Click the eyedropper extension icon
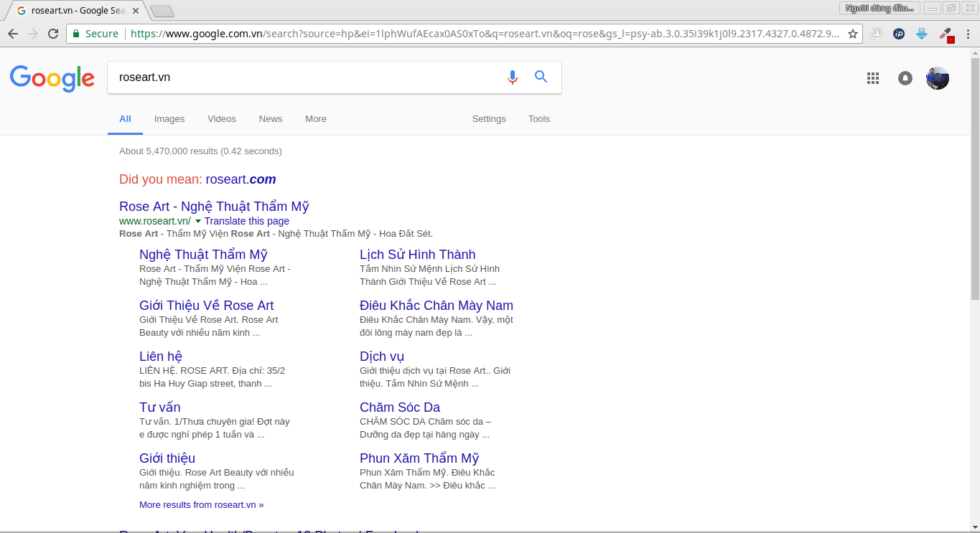 946,34
